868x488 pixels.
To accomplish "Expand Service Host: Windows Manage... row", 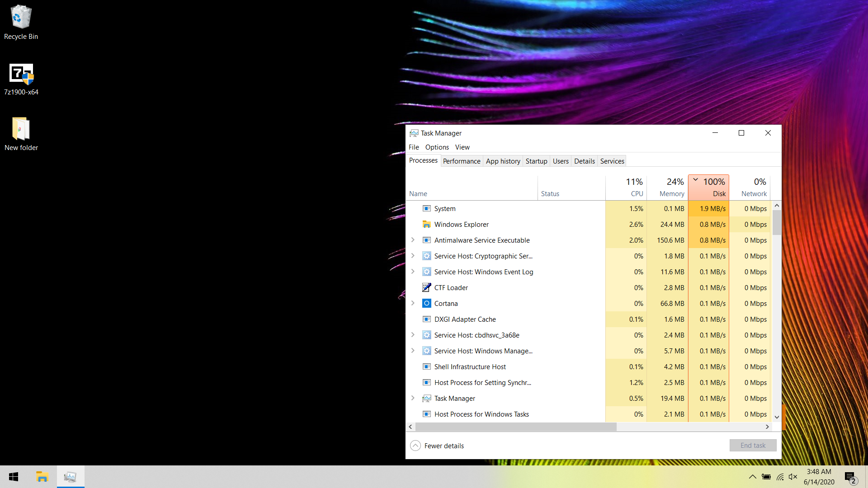I will 413,351.
